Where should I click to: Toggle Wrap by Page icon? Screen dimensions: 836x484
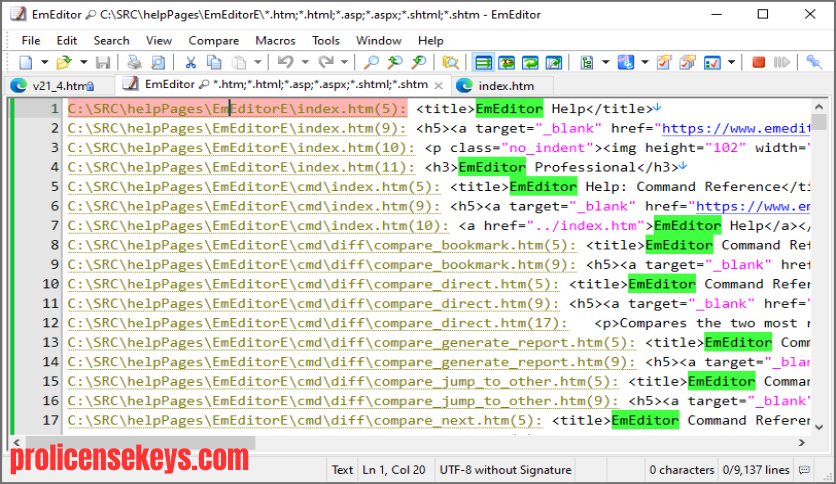554,62
